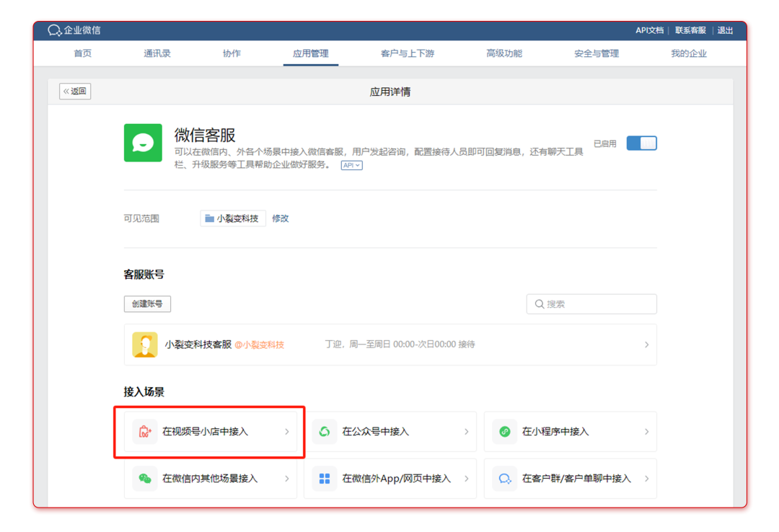The height and width of the screenshot is (532, 779).
Task: Open the API dropdown tag
Action: [x=351, y=166]
